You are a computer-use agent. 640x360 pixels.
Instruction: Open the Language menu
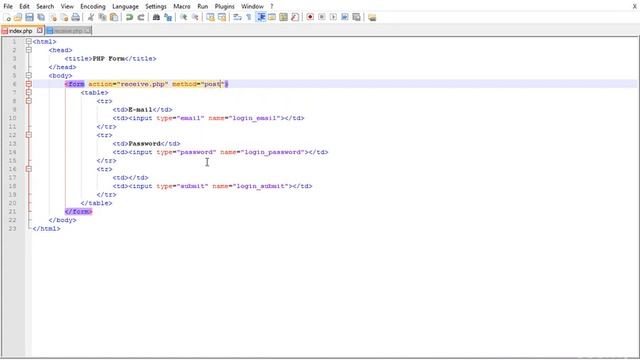click(x=125, y=7)
